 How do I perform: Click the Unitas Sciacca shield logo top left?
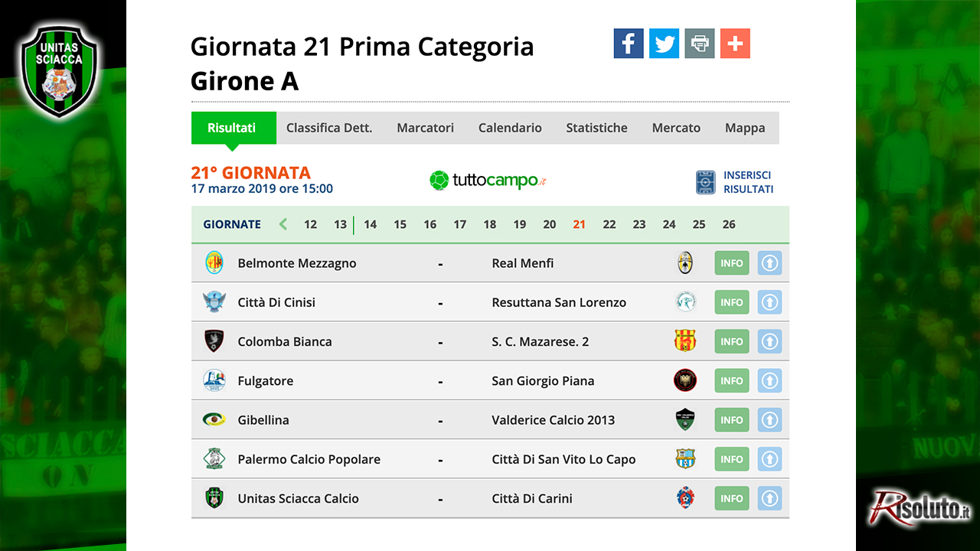point(59,71)
